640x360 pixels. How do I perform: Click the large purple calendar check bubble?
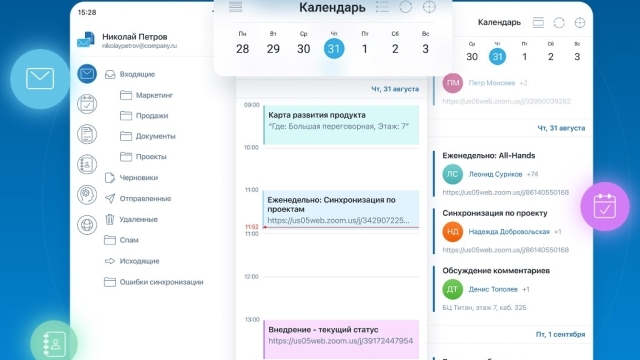[x=605, y=207]
